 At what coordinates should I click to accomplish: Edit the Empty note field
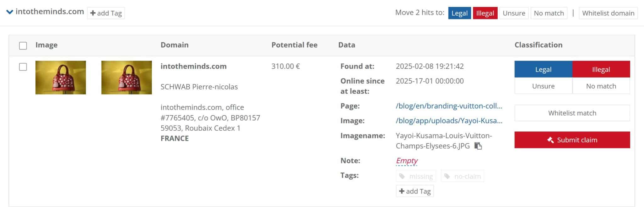(407, 161)
